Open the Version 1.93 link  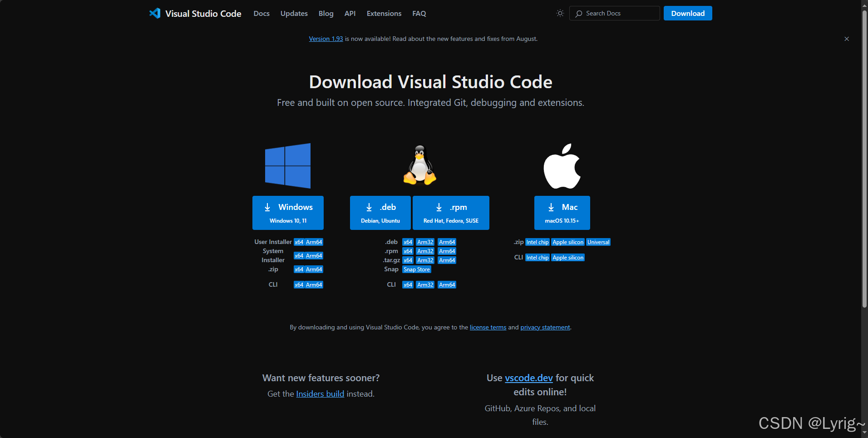[326, 39]
